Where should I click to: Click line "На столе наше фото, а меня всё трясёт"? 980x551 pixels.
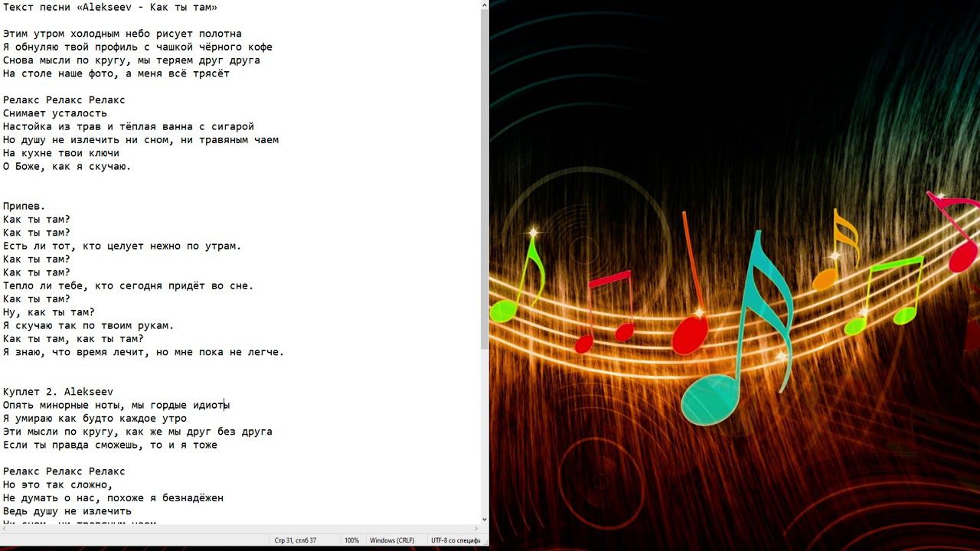pyautogui.click(x=116, y=73)
